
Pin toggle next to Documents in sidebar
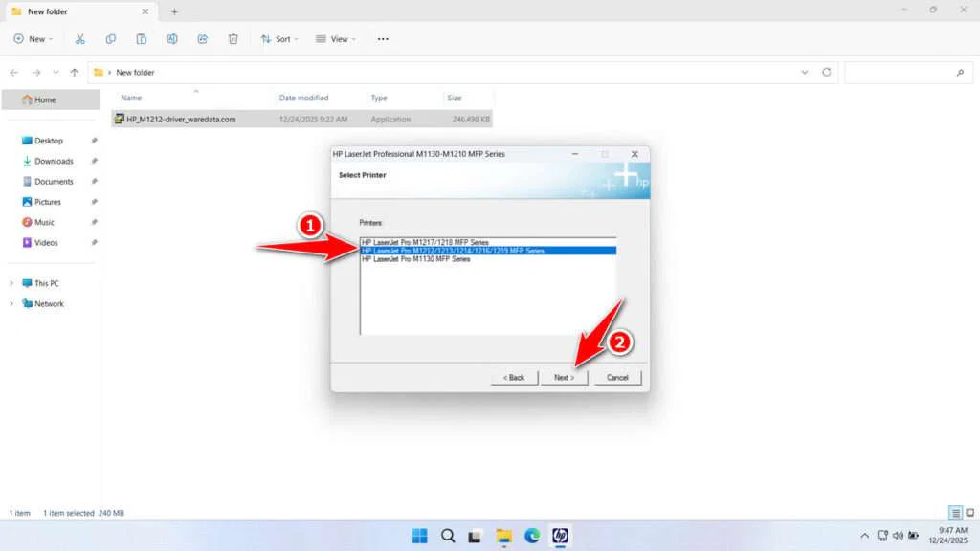tap(93, 181)
